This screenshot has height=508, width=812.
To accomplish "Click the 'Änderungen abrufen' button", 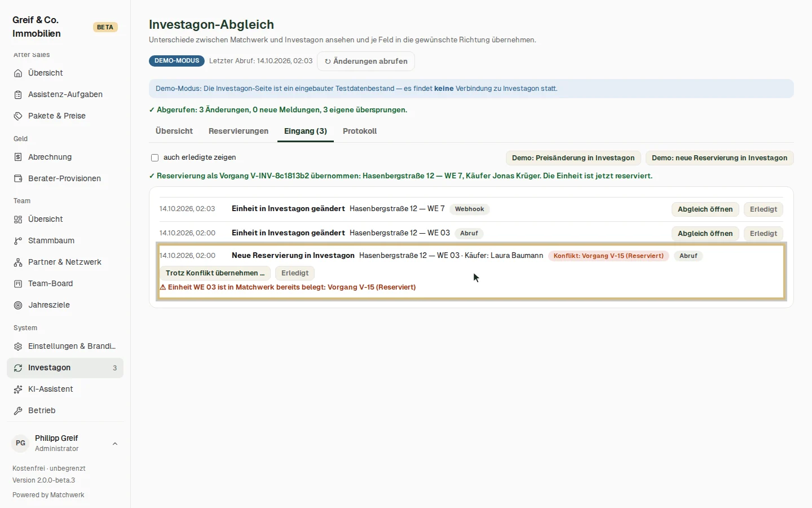I will tap(366, 61).
